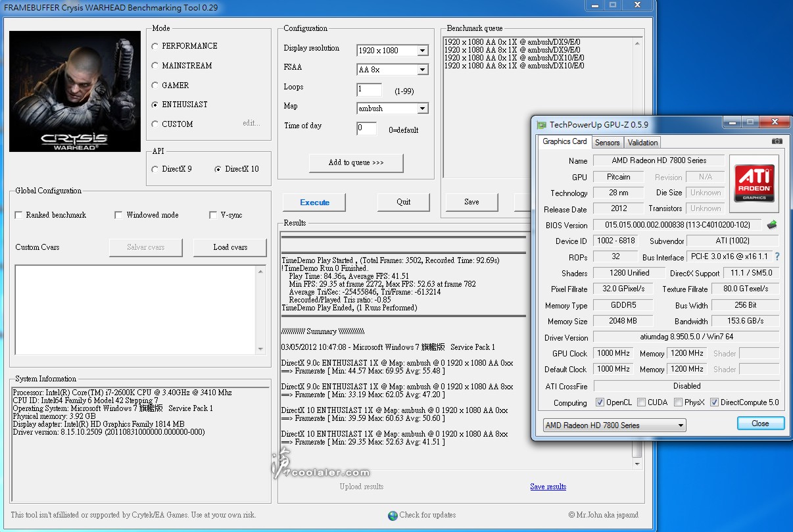Toggle the CUDA checkbox in GPU-Z
This screenshot has height=532, width=793.
[641, 402]
